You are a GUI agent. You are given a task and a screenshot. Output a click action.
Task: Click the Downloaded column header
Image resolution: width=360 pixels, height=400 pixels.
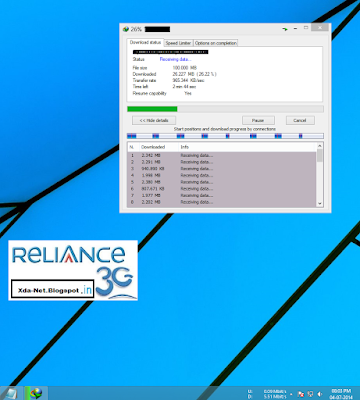[x=158, y=147]
